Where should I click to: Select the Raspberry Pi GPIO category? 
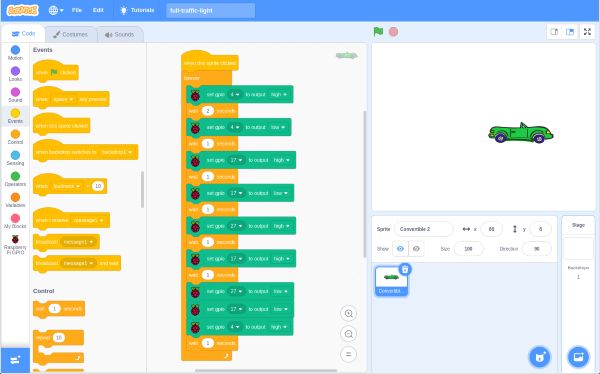pyautogui.click(x=15, y=245)
